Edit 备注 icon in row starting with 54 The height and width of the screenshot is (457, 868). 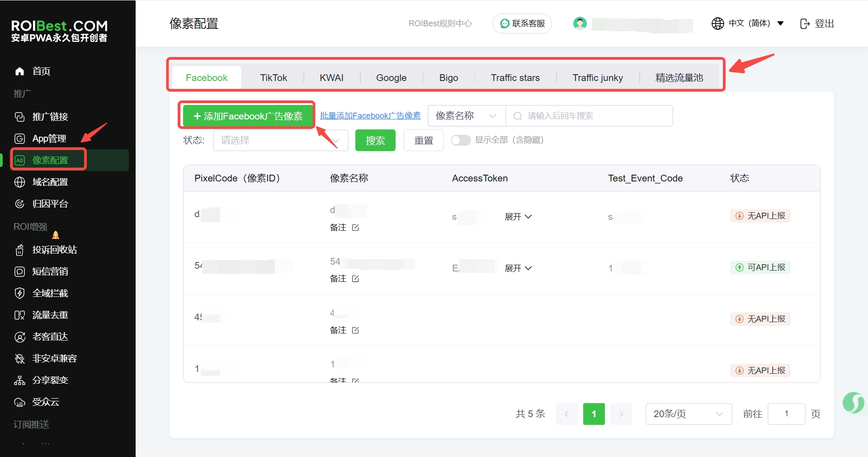[x=355, y=278]
